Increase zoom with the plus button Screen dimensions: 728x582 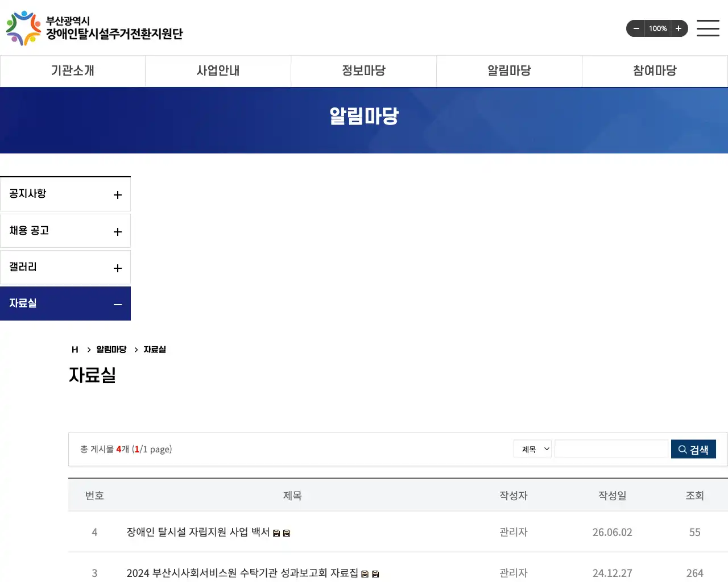(x=679, y=28)
